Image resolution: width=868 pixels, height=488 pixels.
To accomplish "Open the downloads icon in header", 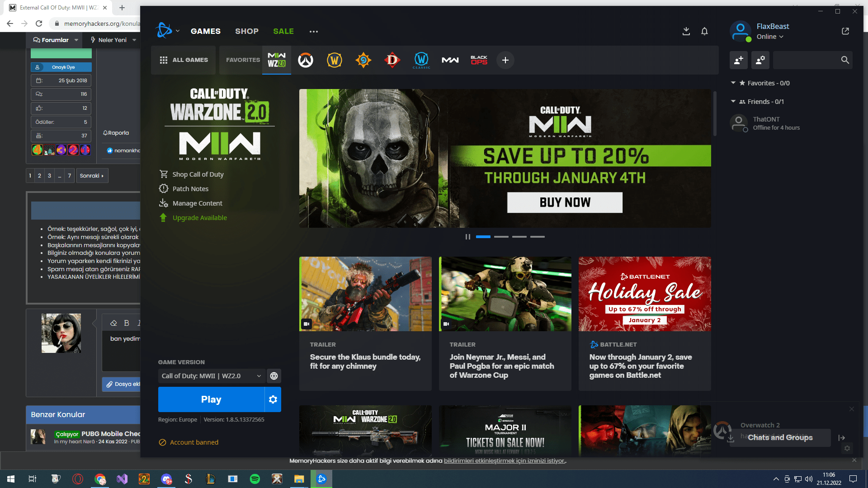I will [x=686, y=31].
